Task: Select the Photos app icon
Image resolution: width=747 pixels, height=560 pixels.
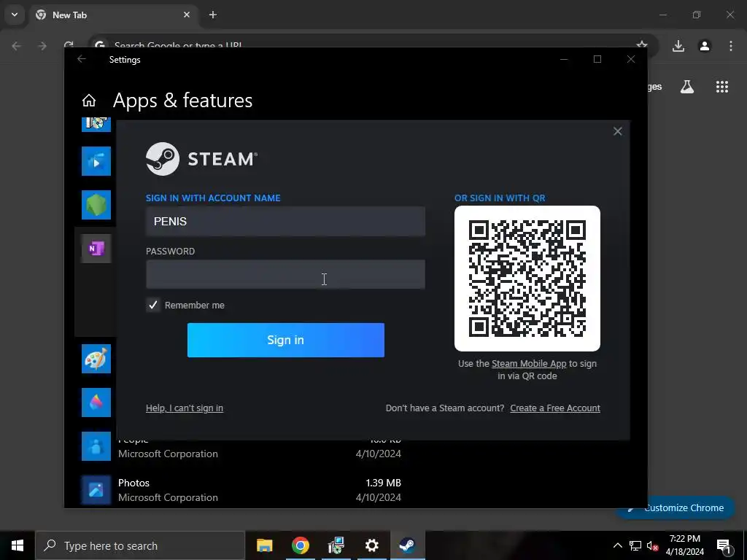Action: (96, 490)
